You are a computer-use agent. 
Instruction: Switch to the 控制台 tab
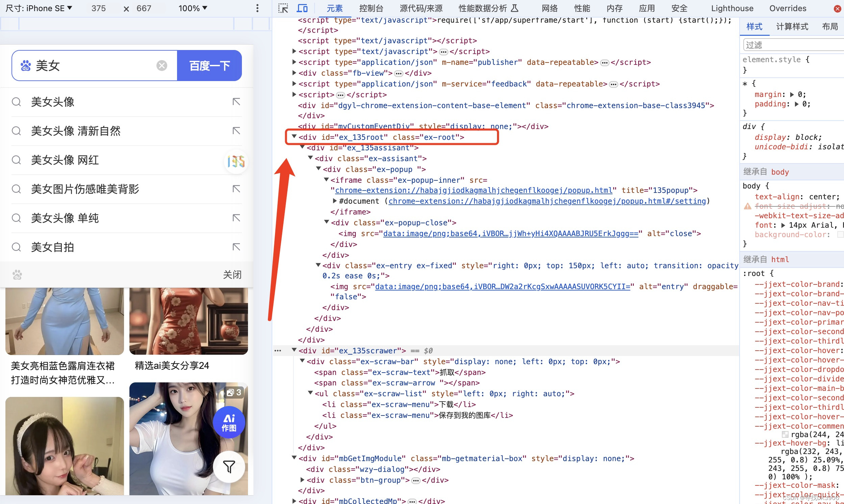click(x=371, y=8)
